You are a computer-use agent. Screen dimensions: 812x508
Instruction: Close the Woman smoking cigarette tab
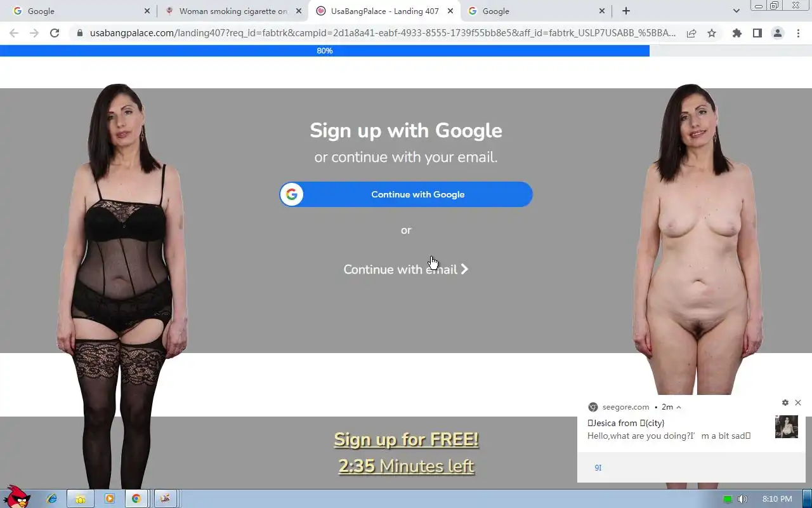point(299,11)
